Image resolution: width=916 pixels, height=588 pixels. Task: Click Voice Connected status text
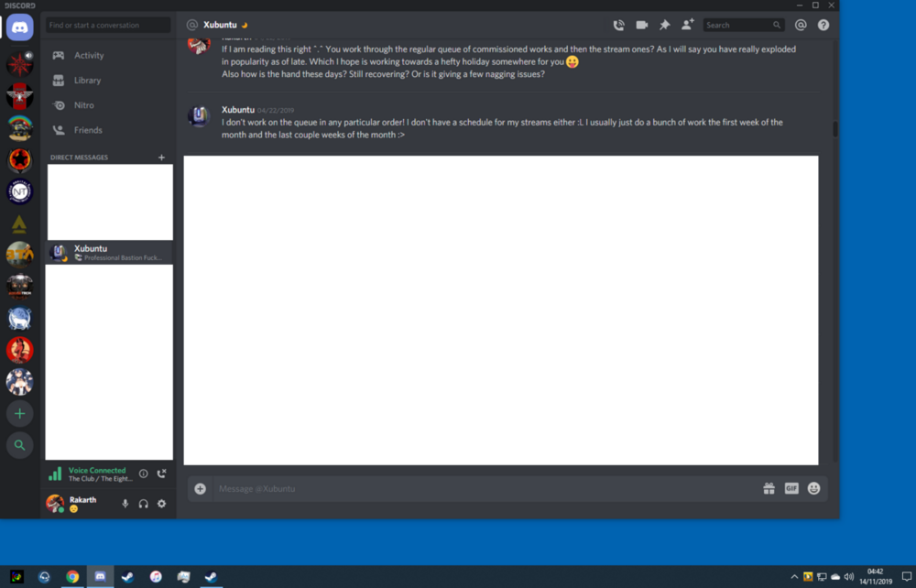pos(97,470)
